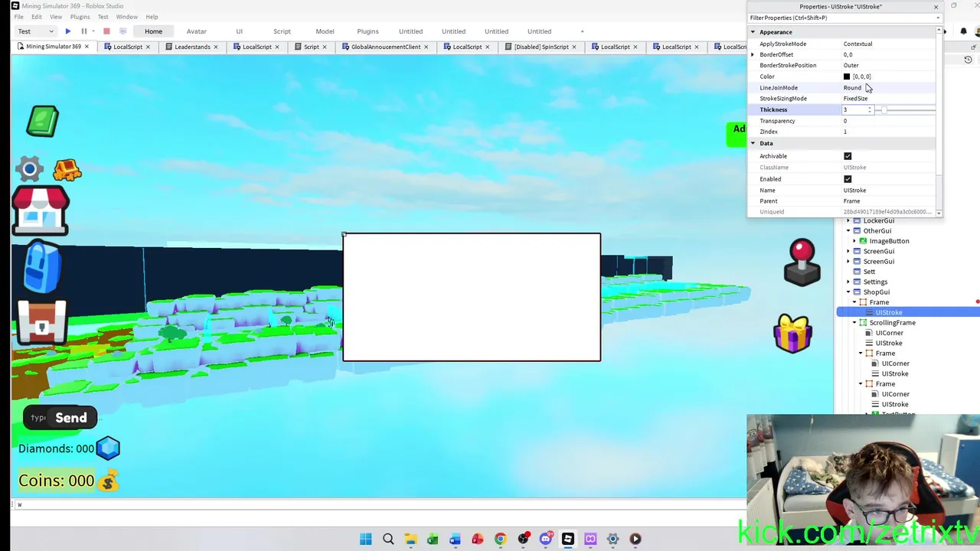The width and height of the screenshot is (980, 551).
Task: Click the Transparency value field
Action: [888, 121]
